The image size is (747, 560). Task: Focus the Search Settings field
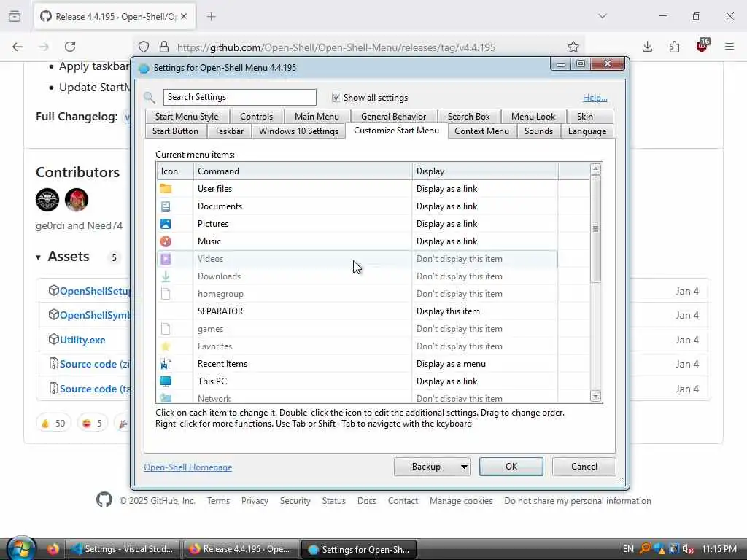pyautogui.click(x=239, y=97)
